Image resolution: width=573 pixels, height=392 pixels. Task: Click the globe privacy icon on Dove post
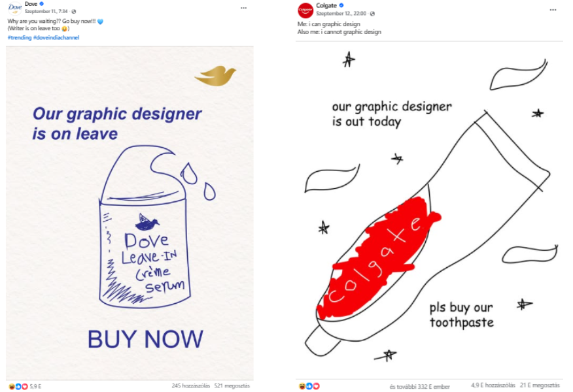point(73,12)
